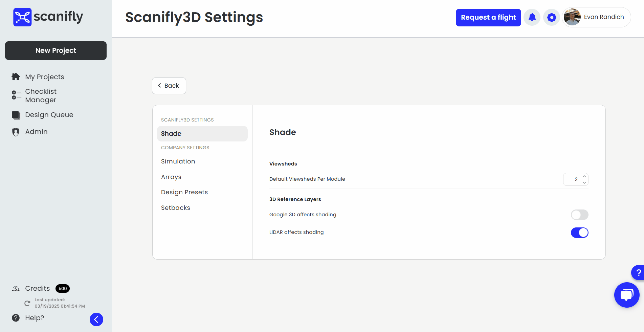This screenshot has height=332, width=644.
Task: Disable LiDAR affects shading
Action: (x=579, y=233)
